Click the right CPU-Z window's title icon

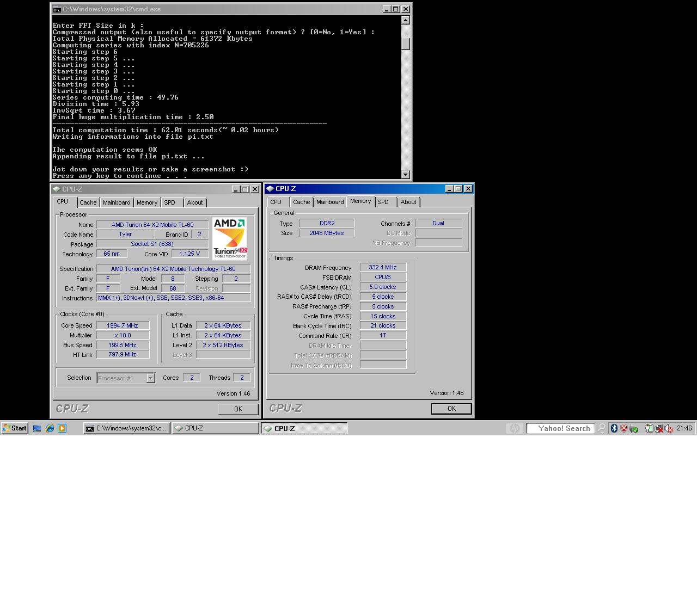[270, 189]
